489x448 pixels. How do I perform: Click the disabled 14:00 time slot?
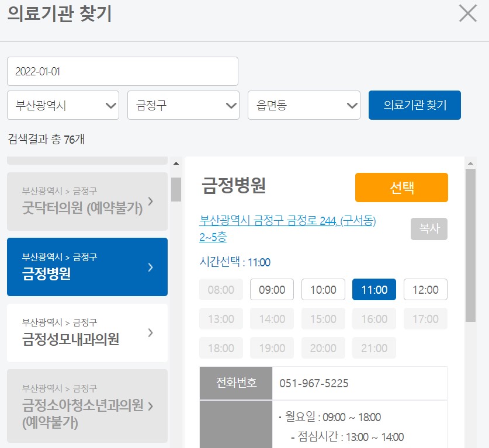[272, 318]
